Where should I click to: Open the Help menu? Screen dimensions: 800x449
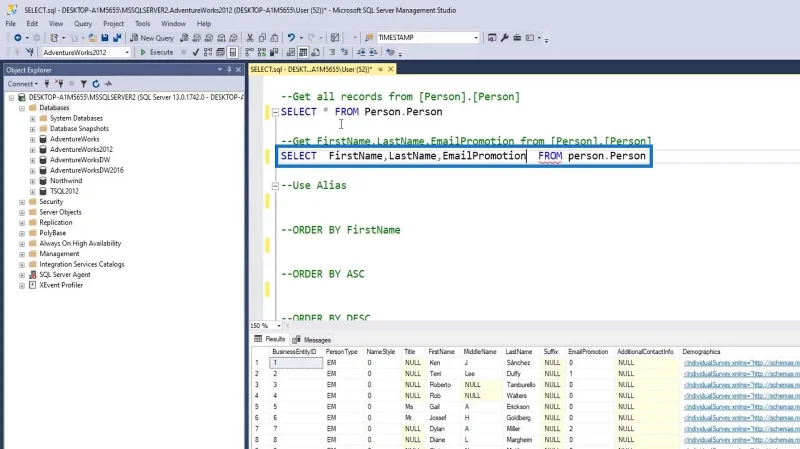click(x=204, y=23)
